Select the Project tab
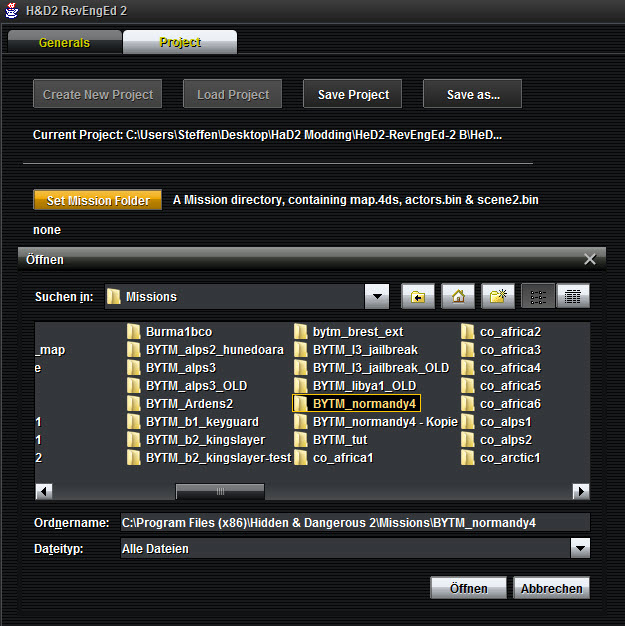This screenshot has width=625, height=626. pos(180,43)
